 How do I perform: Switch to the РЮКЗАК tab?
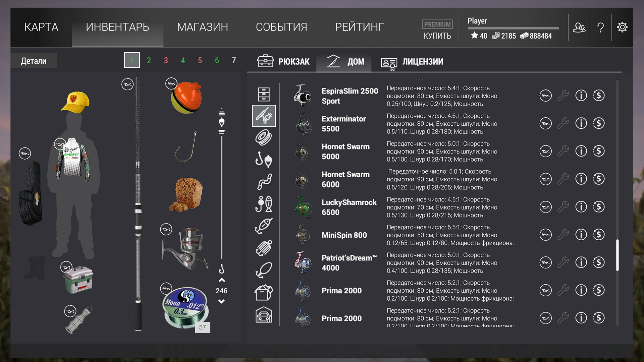pos(283,61)
